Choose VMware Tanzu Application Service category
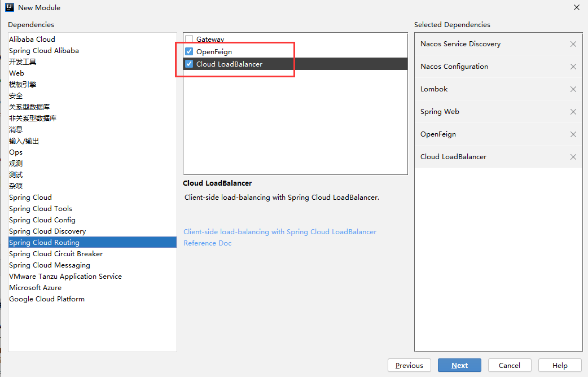The height and width of the screenshot is (377, 588). [92, 277]
